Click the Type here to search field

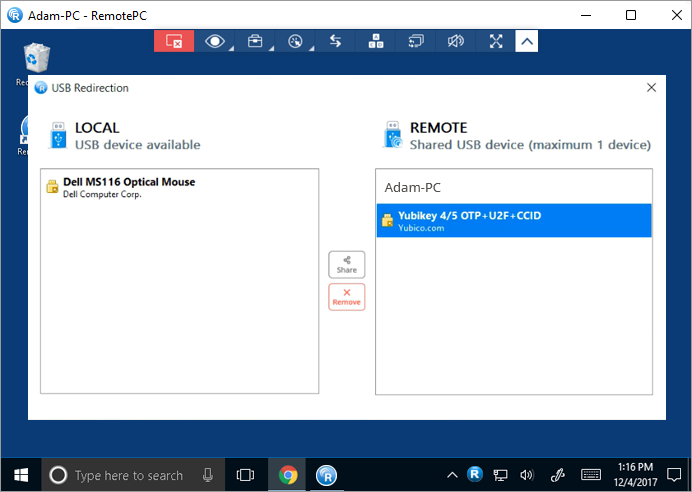point(128,475)
